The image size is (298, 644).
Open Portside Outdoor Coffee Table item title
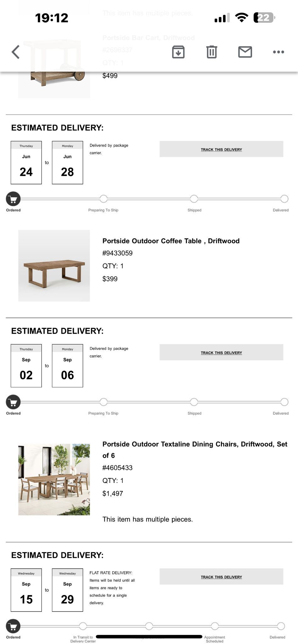click(x=171, y=241)
